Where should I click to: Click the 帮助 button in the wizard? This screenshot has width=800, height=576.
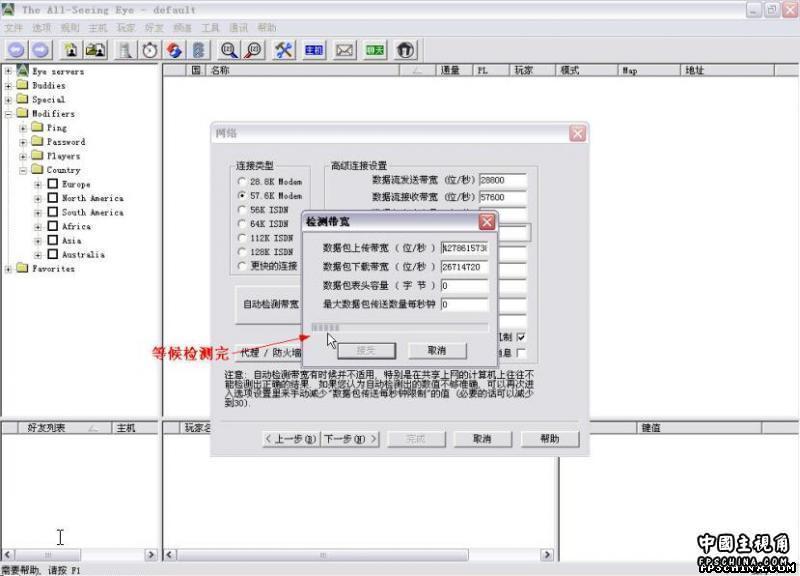point(550,439)
